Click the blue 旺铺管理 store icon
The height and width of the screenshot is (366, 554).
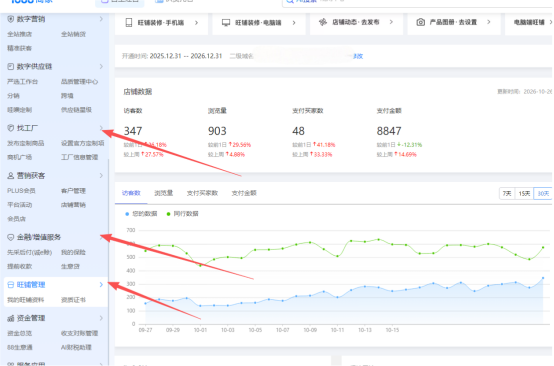pos(11,285)
